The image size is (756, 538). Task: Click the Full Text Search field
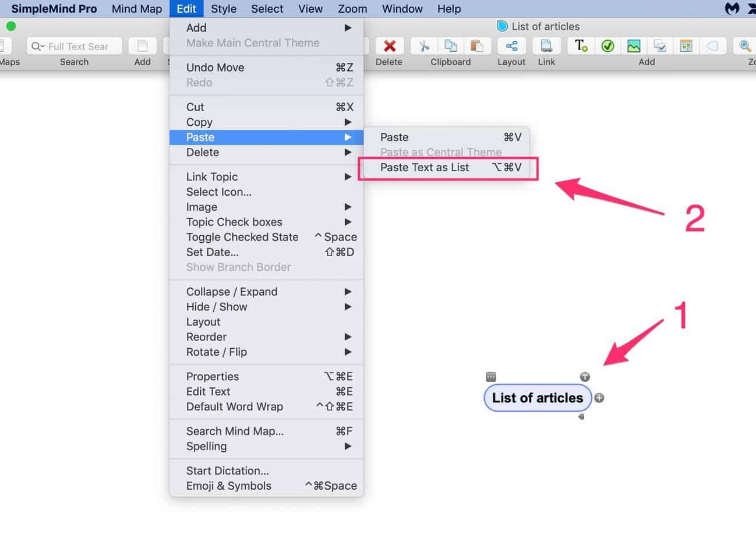pos(75,46)
